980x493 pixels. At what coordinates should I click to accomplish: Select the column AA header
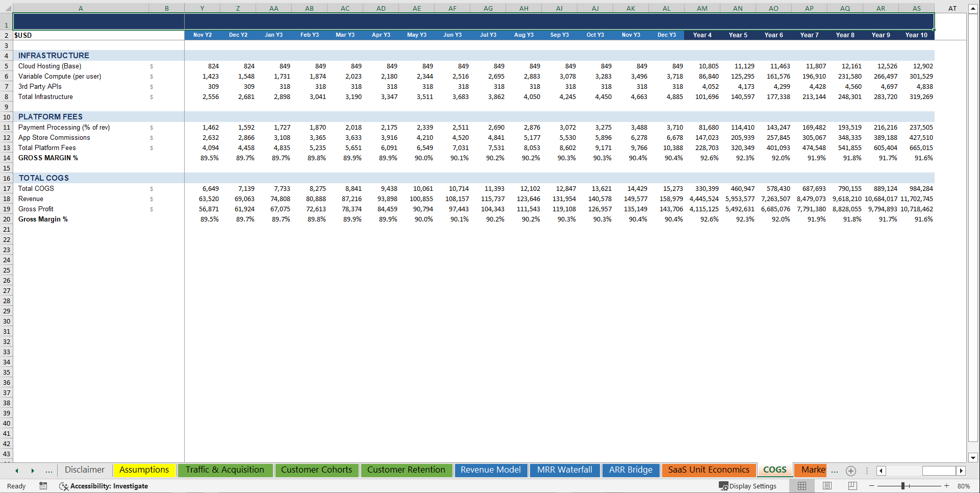pos(273,8)
